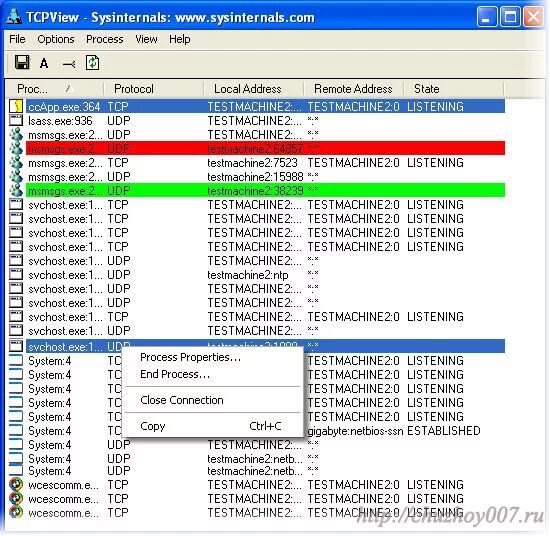The width and height of the screenshot is (550, 536).
Task: Click the lsass.exe:936 row icon
Action: tap(16, 120)
